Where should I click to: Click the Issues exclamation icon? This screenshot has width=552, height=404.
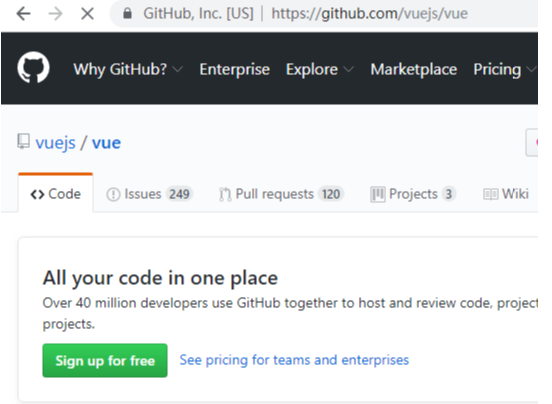113,194
